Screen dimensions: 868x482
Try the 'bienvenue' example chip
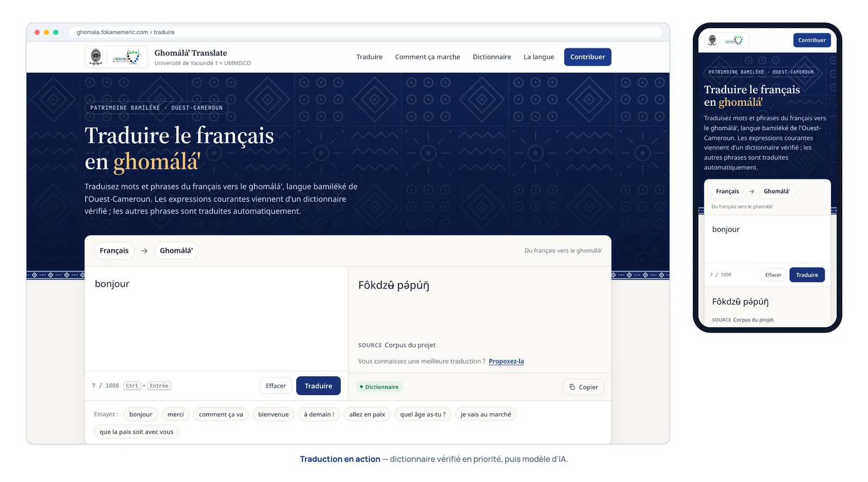click(273, 415)
